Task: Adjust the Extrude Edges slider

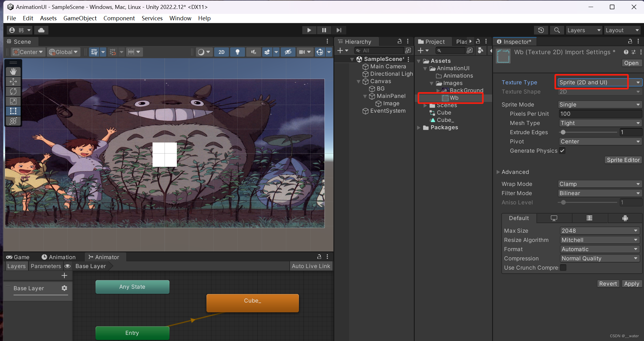Action: click(x=588, y=132)
